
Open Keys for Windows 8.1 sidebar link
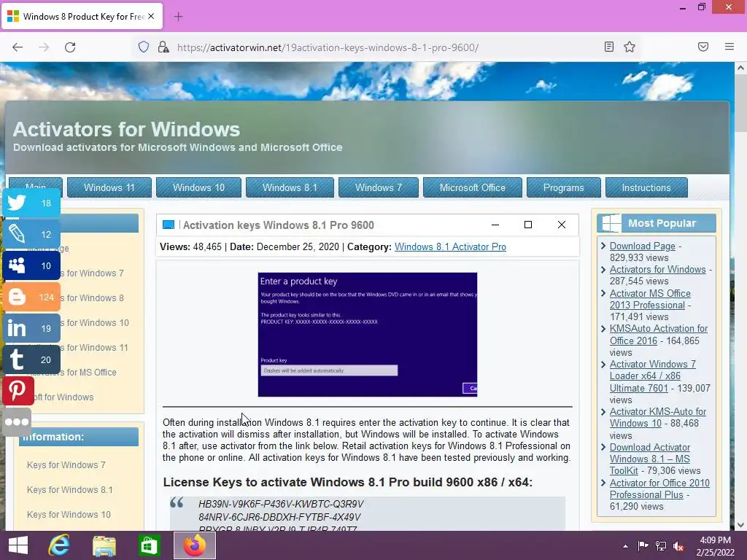70,489
